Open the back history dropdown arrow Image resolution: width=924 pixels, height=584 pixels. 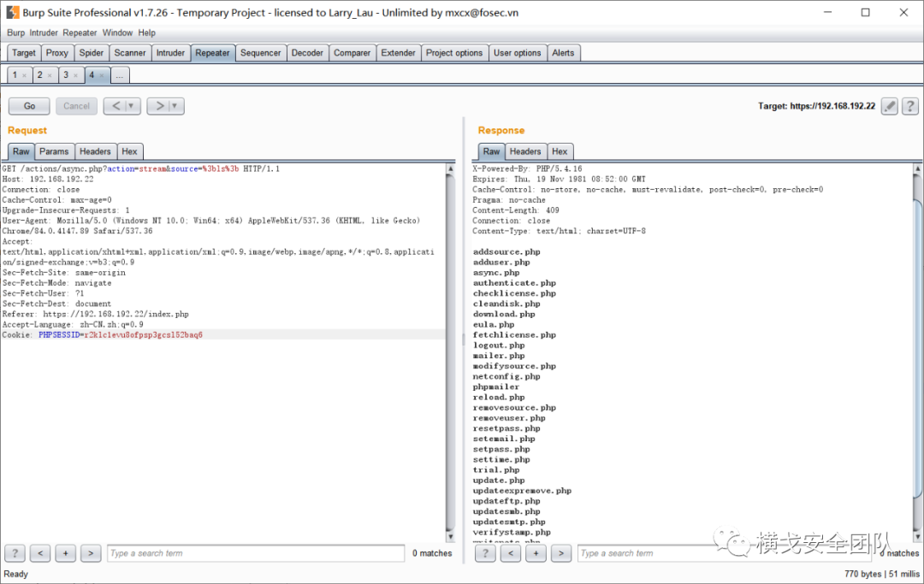pyautogui.click(x=132, y=106)
